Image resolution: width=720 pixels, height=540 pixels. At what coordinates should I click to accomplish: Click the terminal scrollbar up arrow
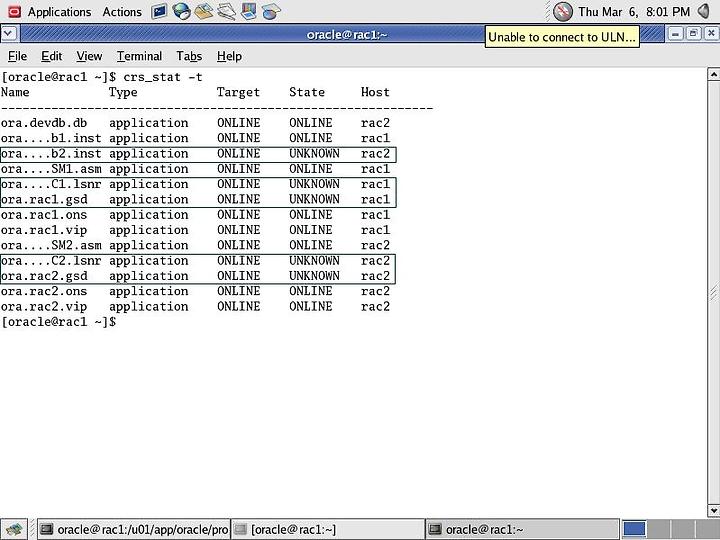pyautogui.click(x=714, y=74)
